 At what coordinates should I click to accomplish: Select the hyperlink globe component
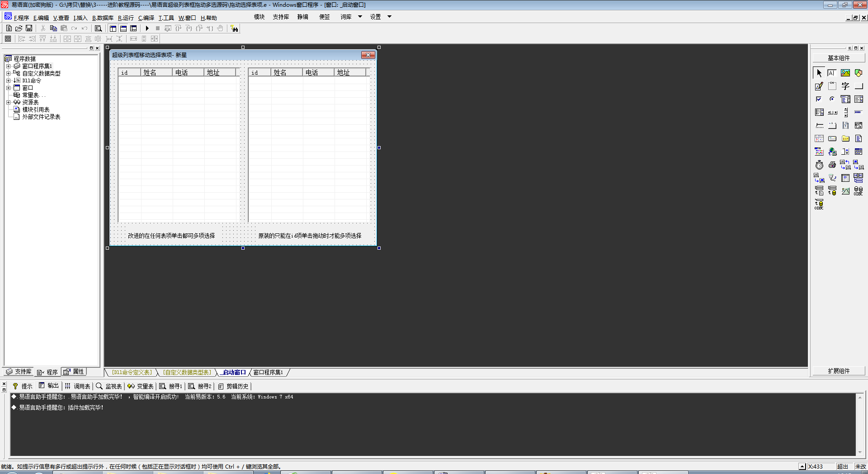(832, 152)
